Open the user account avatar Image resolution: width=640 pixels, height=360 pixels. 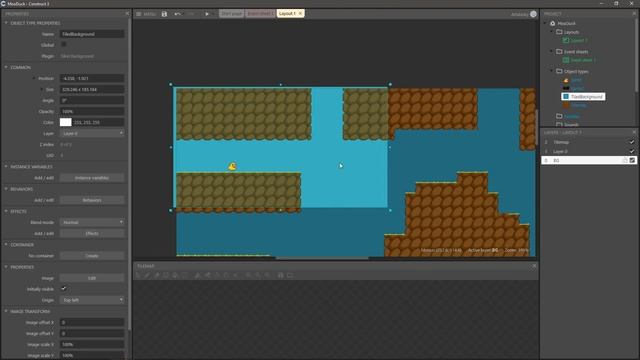coord(533,14)
